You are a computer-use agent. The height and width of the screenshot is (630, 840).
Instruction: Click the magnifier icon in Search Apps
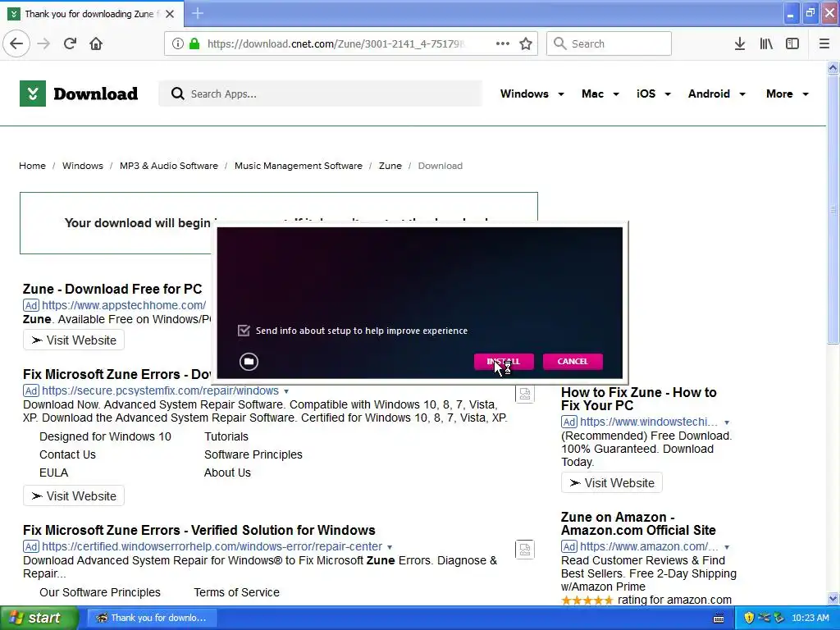(178, 94)
